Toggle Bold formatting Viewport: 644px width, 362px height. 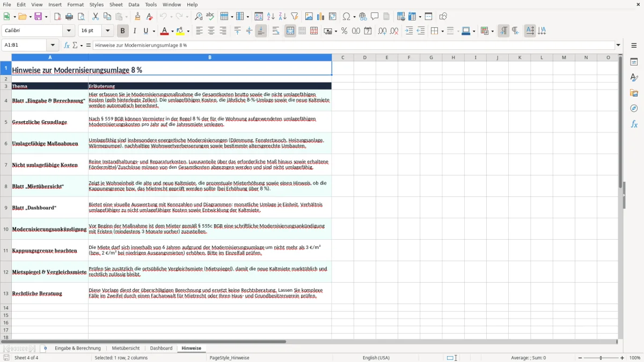click(122, 31)
